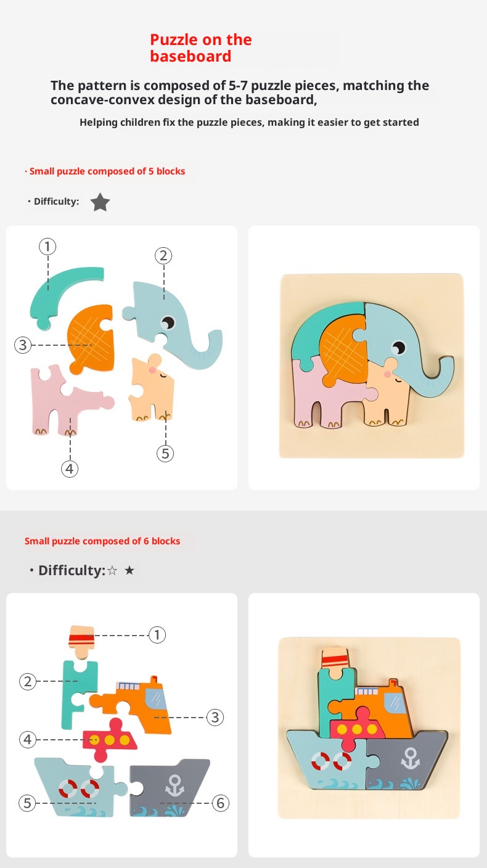Screen dimensions: 487x868
Task: Click the assembled elephant puzzle image
Action: [x=371, y=366]
